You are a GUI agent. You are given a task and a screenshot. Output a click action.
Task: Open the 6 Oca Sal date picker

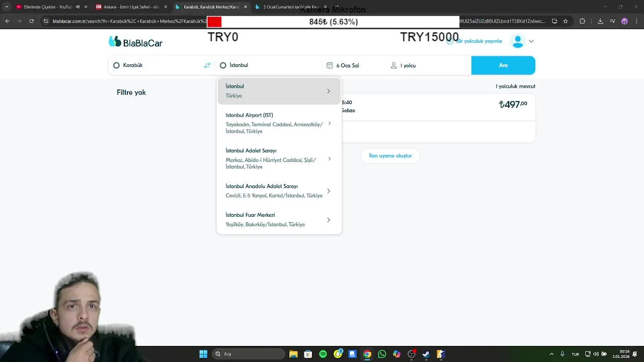(x=354, y=65)
